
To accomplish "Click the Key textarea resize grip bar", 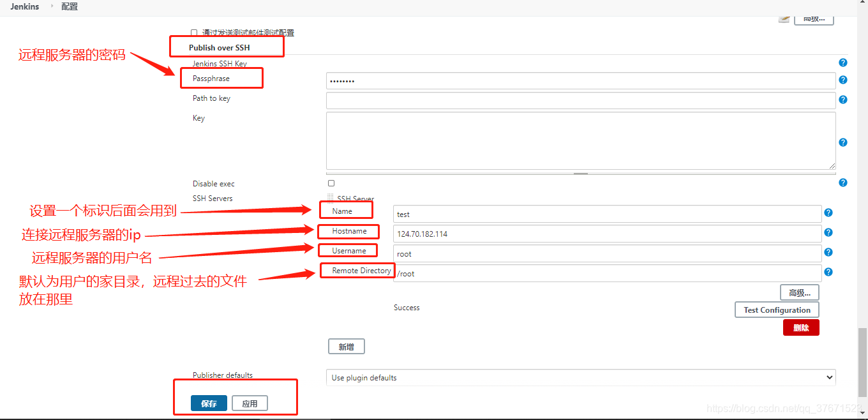I will [x=581, y=173].
